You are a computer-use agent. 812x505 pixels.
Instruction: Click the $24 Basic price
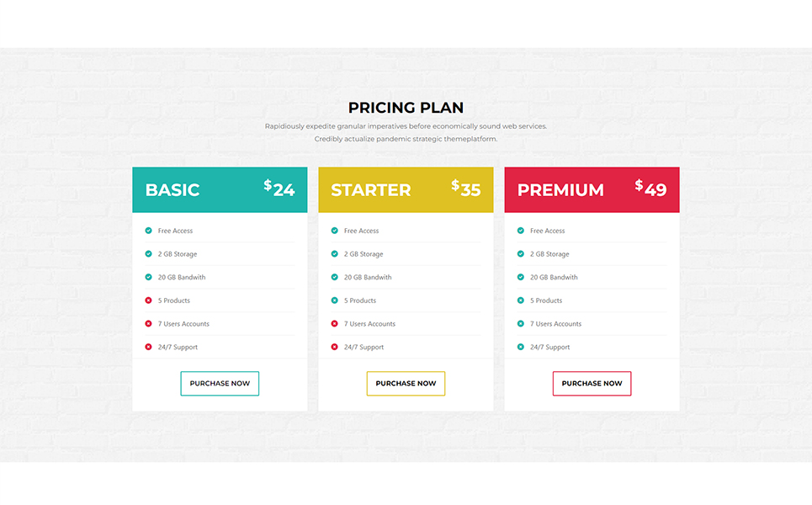(x=279, y=189)
